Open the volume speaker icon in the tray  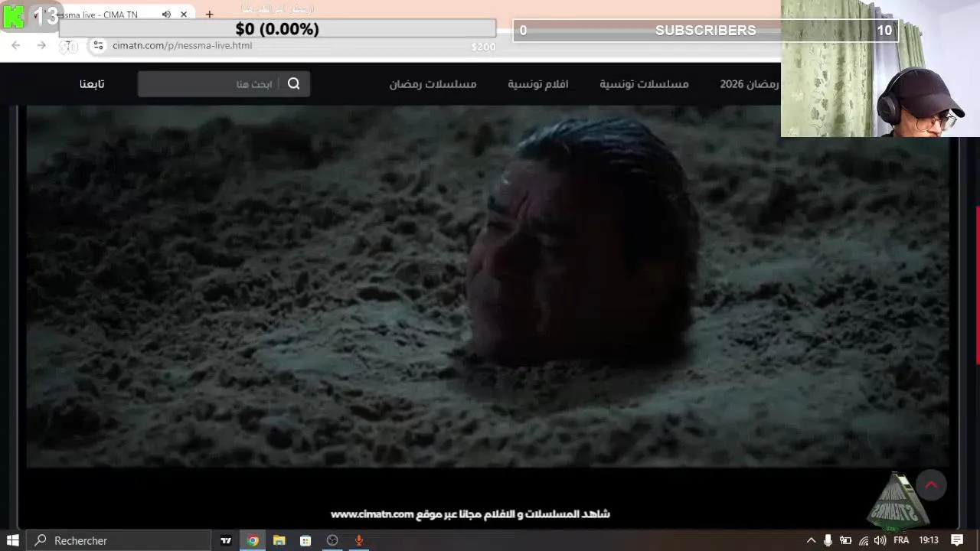pyautogui.click(x=880, y=540)
